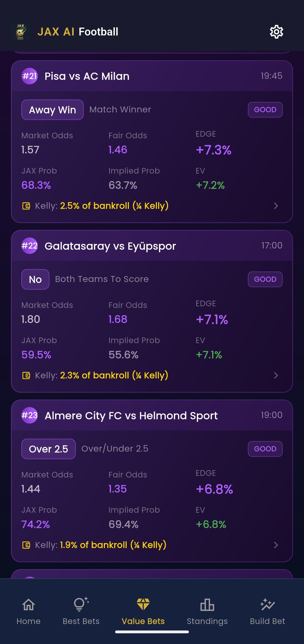Expand details for Pisa vs AC Milan bet
Image resolution: width=304 pixels, height=644 pixels.
(x=276, y=206)
